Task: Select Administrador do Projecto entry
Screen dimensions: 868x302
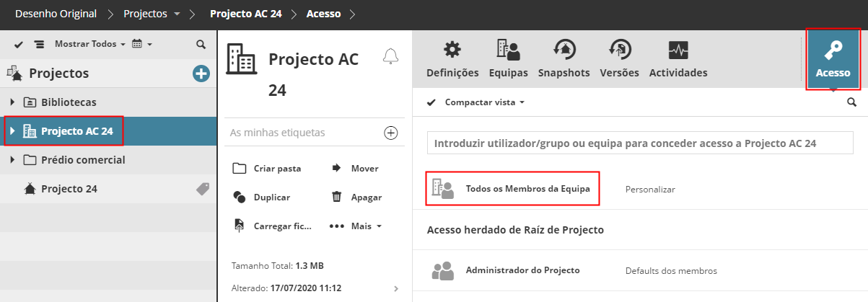Action: (523, 270)
